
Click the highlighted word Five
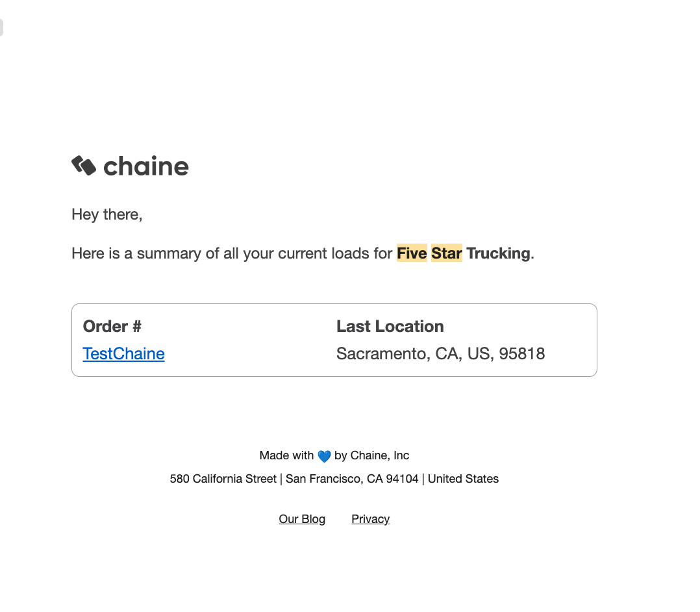tap(412, 253)
